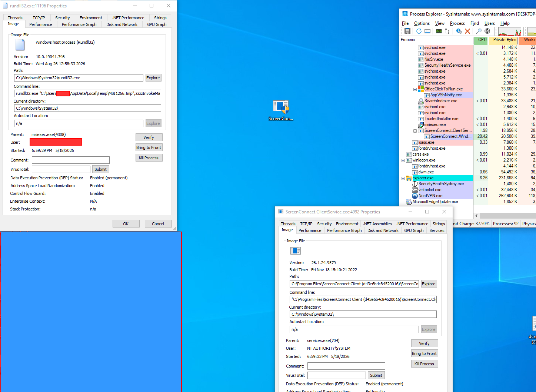The height and width of the screenshot is (392, 536).
Task: Collapse the winlogon.exe tree node
Action: click(x=403, y=160)
